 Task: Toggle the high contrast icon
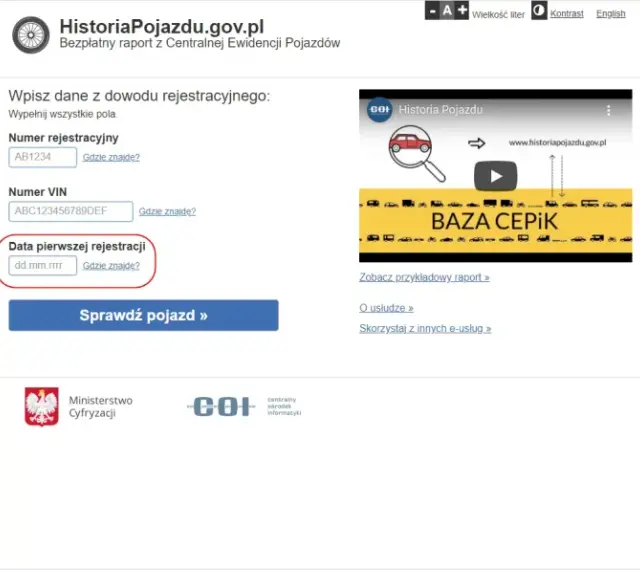coord(539,10)
